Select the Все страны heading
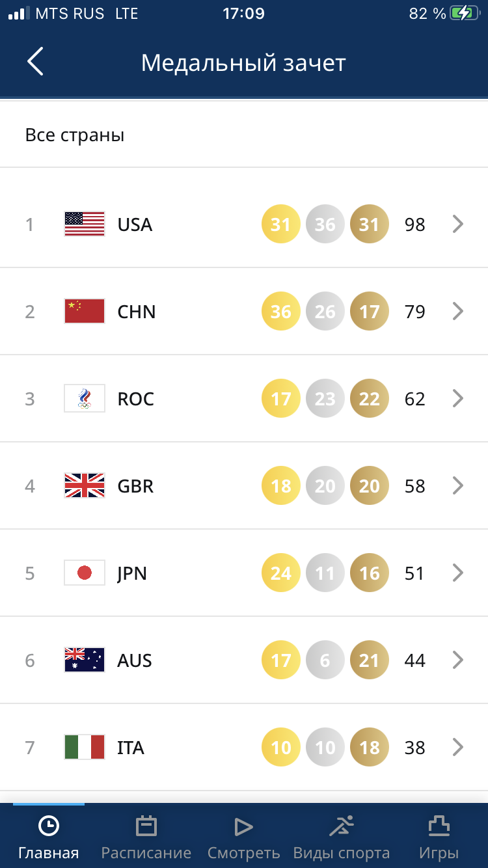The height and width of the screenshot is (868, 488). pyautogui.click(x=75, y=135)
